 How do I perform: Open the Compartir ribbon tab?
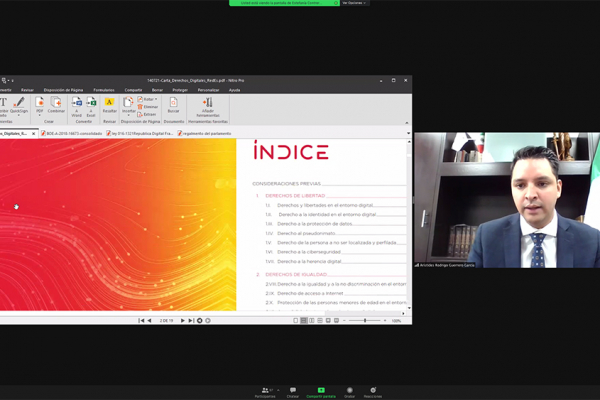[x=133, y=90]
